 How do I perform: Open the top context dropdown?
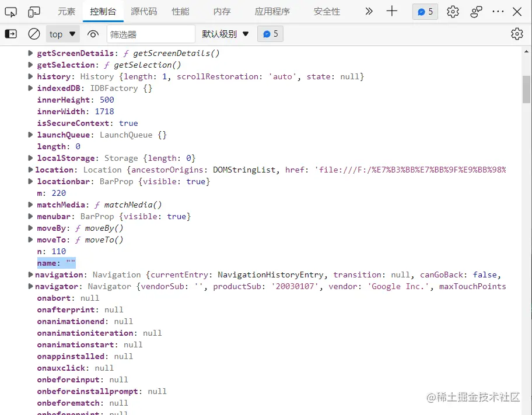click(62, 34)
